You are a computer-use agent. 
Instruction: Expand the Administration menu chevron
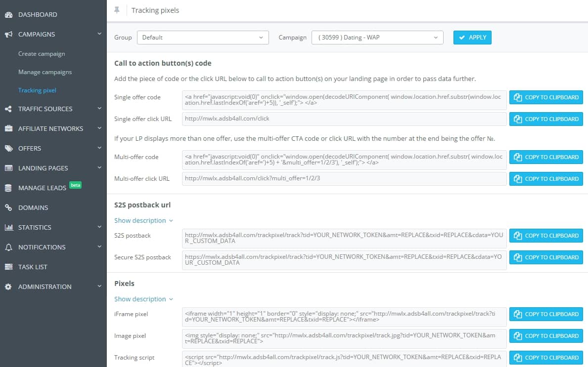(99, 286)
